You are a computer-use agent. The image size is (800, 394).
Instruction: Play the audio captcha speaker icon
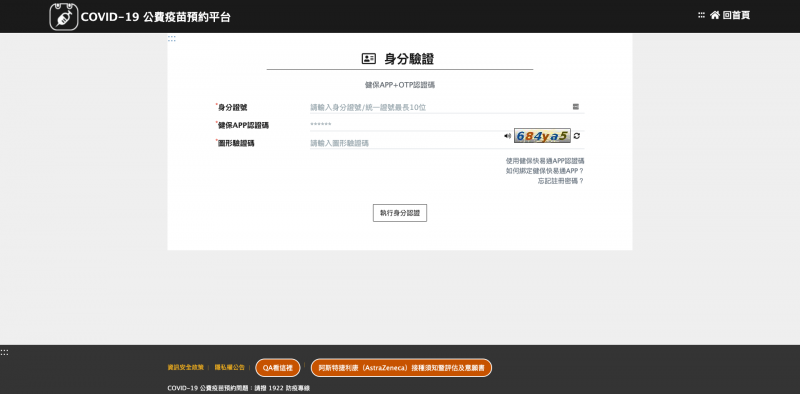pos(507,136)
